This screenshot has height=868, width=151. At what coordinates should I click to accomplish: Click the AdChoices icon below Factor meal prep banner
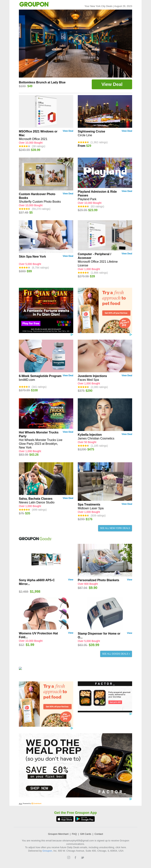(131, 799)
